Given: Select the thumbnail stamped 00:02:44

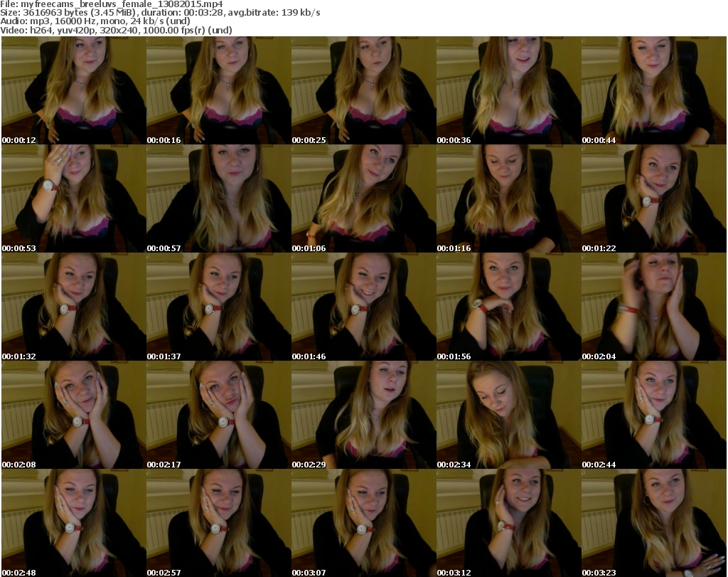Looking at the screenshot, I should pyautogui.click(x=654, y=415).
